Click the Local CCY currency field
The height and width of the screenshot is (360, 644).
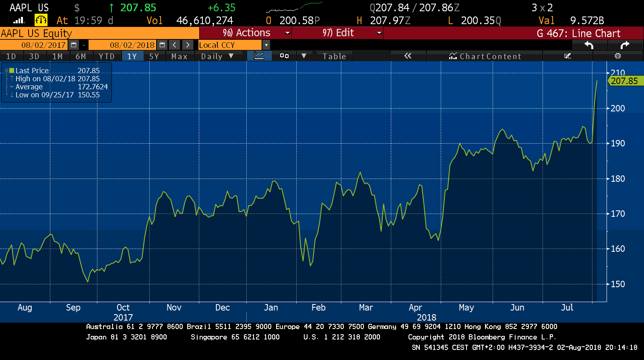(230, 45)
